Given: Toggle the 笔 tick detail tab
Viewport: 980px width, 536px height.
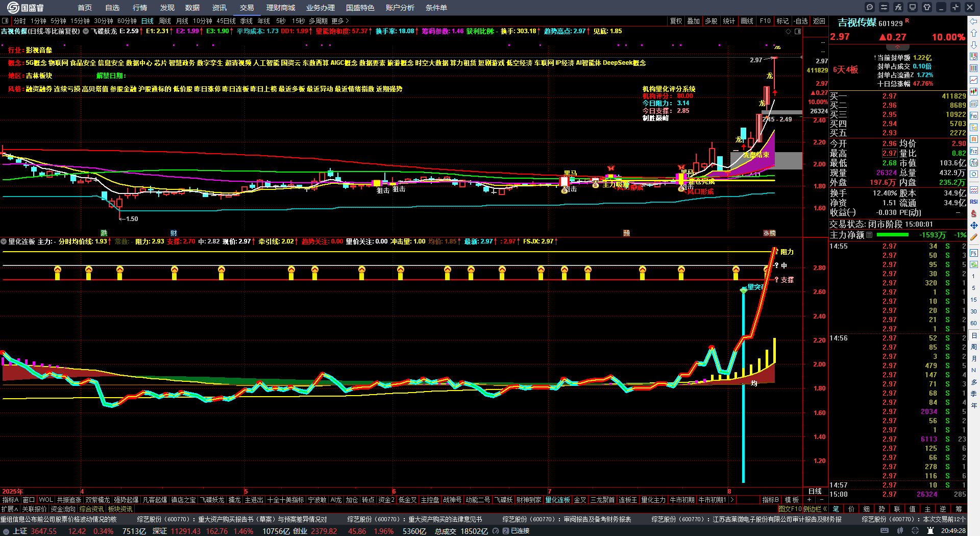Looking at the screenshot, I should pos(836,509).
